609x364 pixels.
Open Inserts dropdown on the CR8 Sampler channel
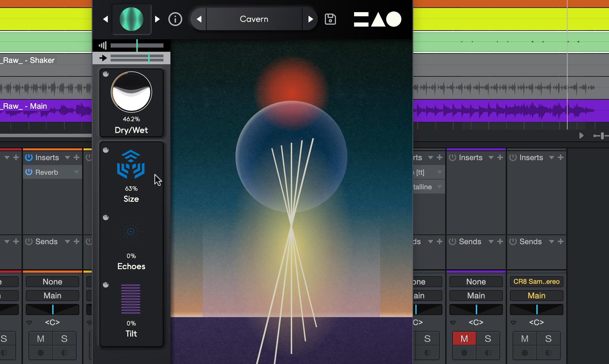coord(552,158)
